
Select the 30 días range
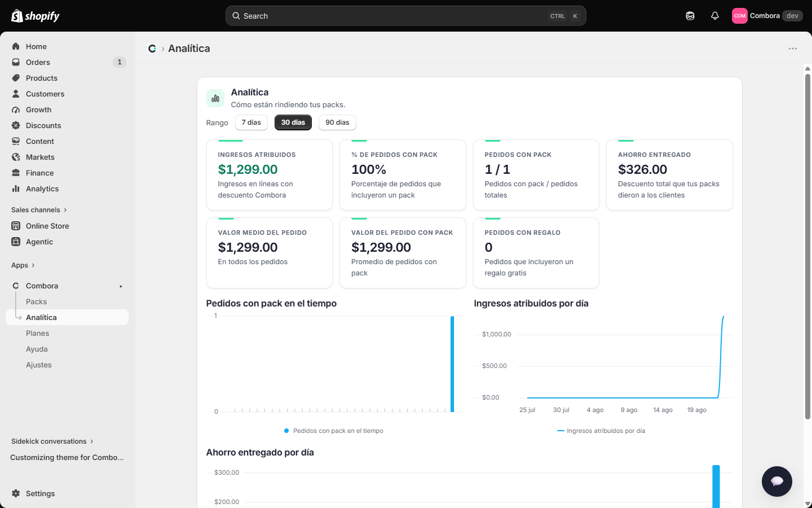tap(293, 122)
